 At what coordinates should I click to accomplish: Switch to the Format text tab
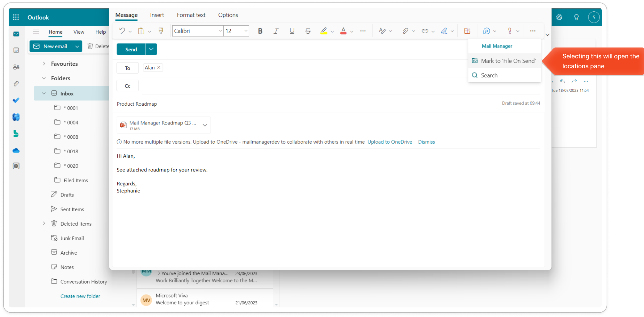(191, 15)
